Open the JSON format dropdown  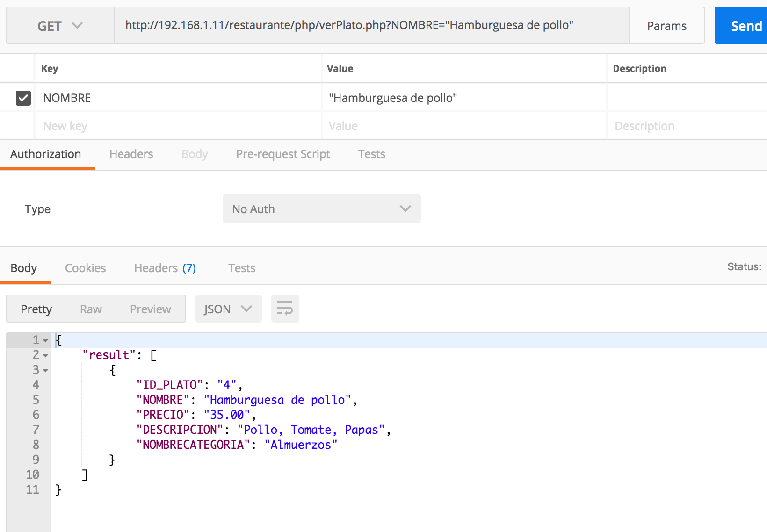coord(228,309)
